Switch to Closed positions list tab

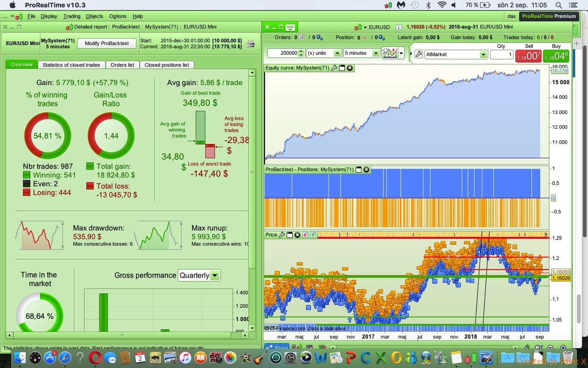pyautogui.click(x=167, y=65)
